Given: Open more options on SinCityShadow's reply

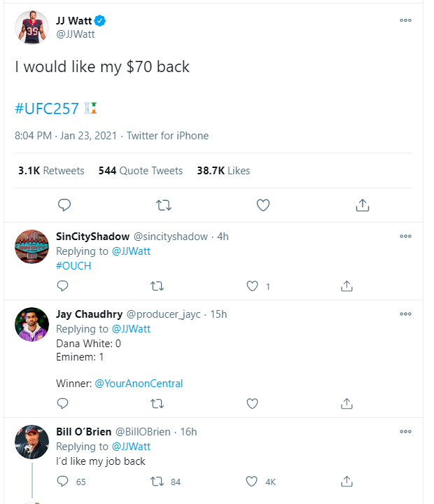Looking at the screenshot, I should 405,237.
